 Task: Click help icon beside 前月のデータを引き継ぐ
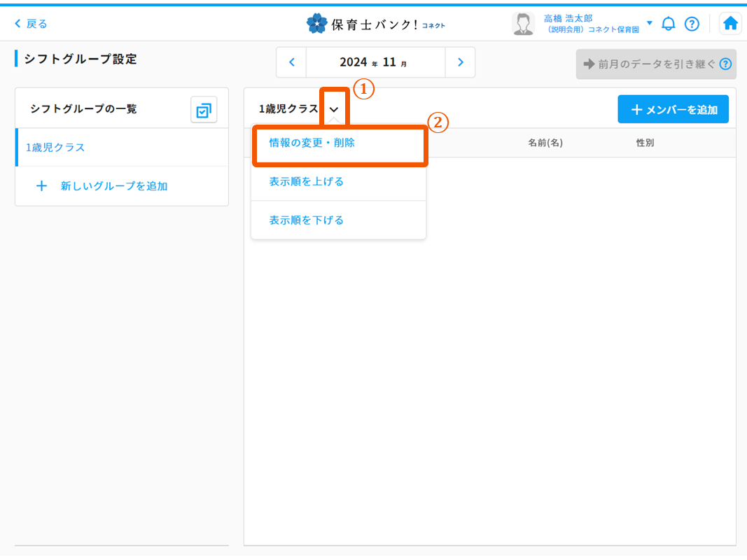[725, 64]
